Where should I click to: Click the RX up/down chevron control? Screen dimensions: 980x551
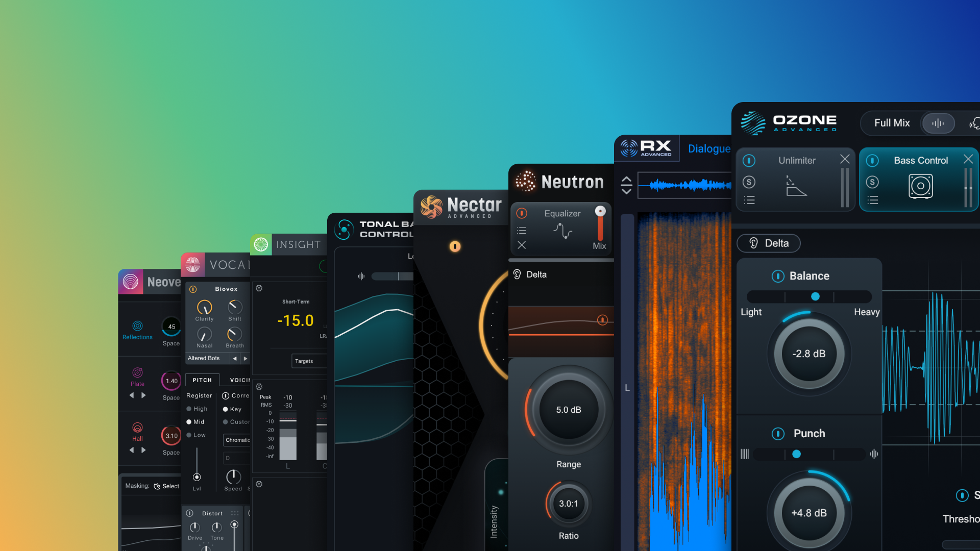pos(626,185)
